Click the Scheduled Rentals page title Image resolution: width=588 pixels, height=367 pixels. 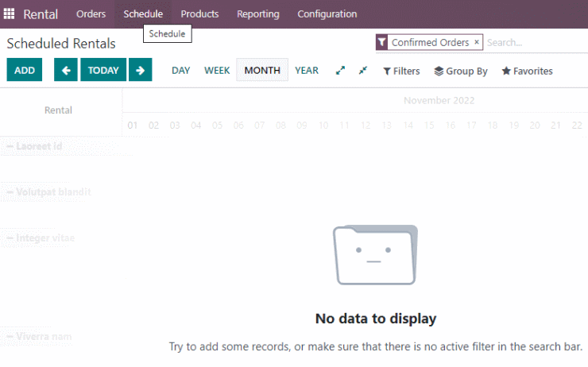click(x=61, y=44)
